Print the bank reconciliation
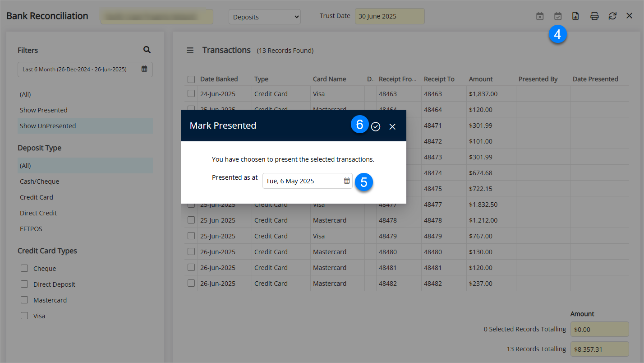Image resolution: width=644 pixels, height=363 pixels. (594, 16)
